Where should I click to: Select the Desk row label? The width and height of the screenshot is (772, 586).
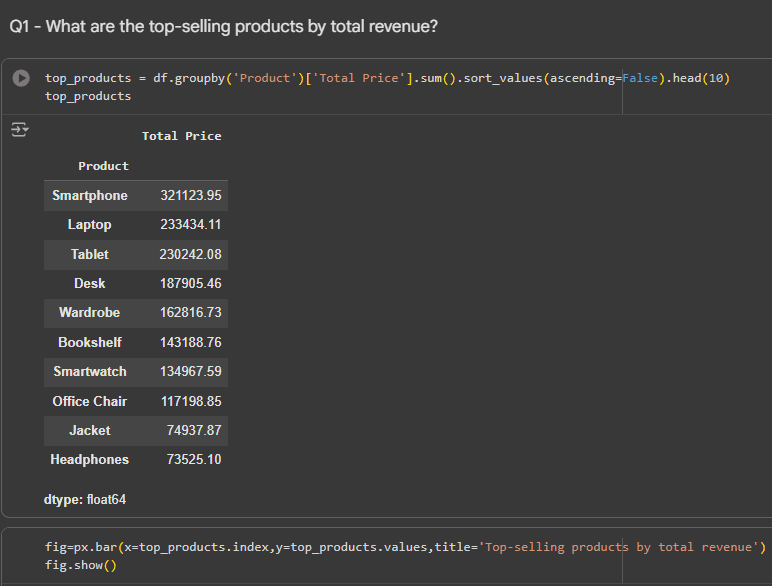click(90, 284)
